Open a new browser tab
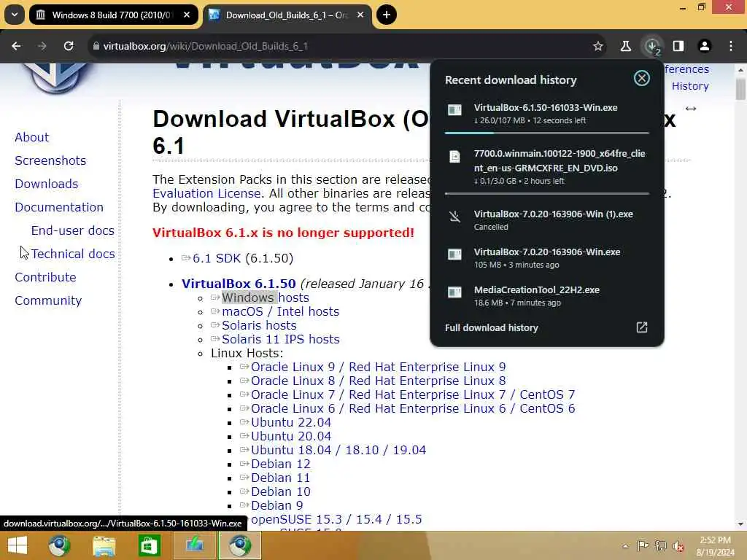The image size is (747, 560). tap(387, 15)
